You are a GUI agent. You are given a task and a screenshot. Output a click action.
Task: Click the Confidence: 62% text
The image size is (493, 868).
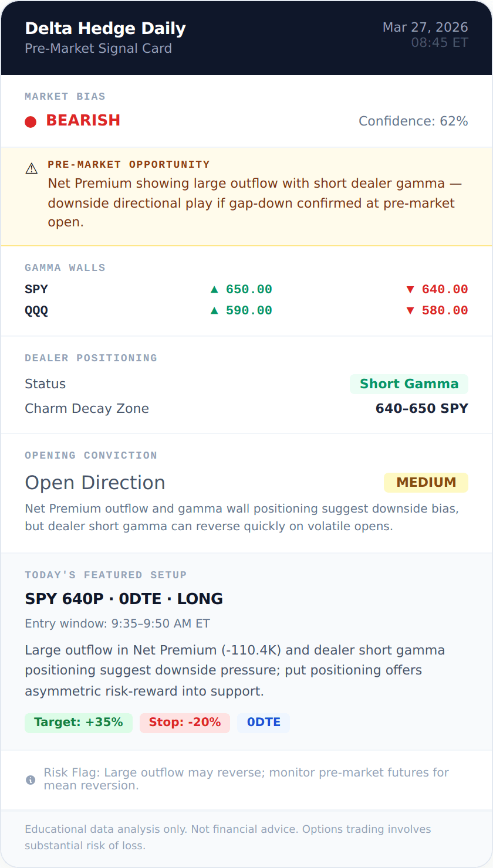point(413,121)
